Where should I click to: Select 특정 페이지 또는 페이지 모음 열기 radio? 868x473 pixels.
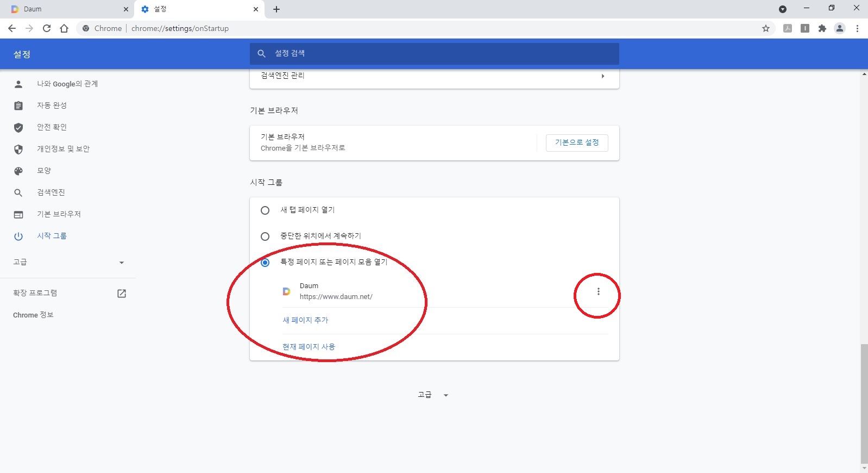coord(265,263)
